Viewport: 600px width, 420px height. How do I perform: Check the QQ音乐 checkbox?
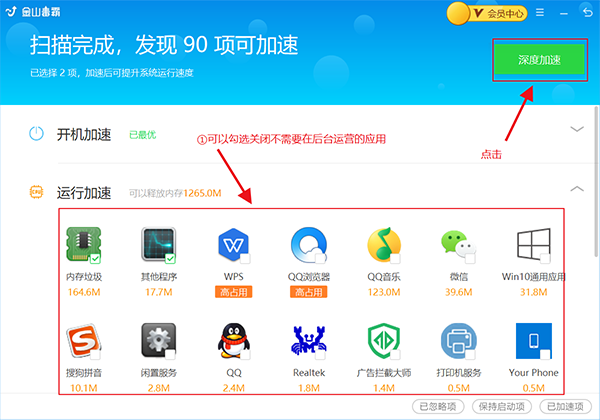(x=395, y=259)
